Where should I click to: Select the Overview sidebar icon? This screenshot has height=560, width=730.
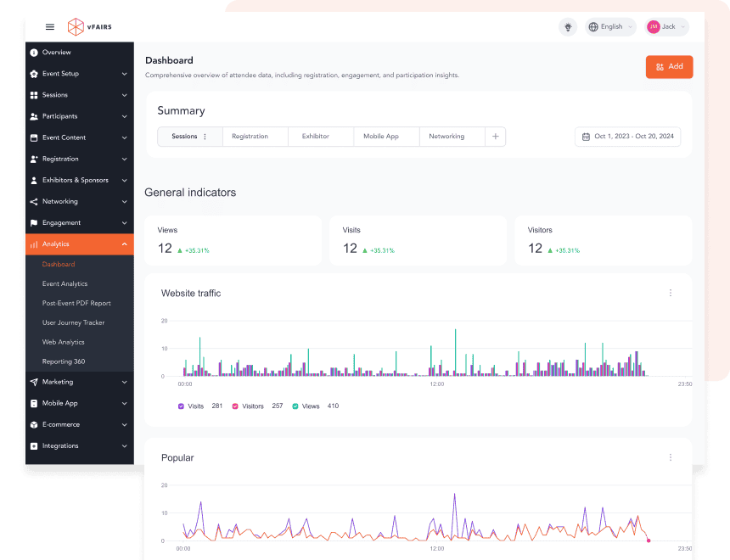pyautogui.click(x=33, y=52)
